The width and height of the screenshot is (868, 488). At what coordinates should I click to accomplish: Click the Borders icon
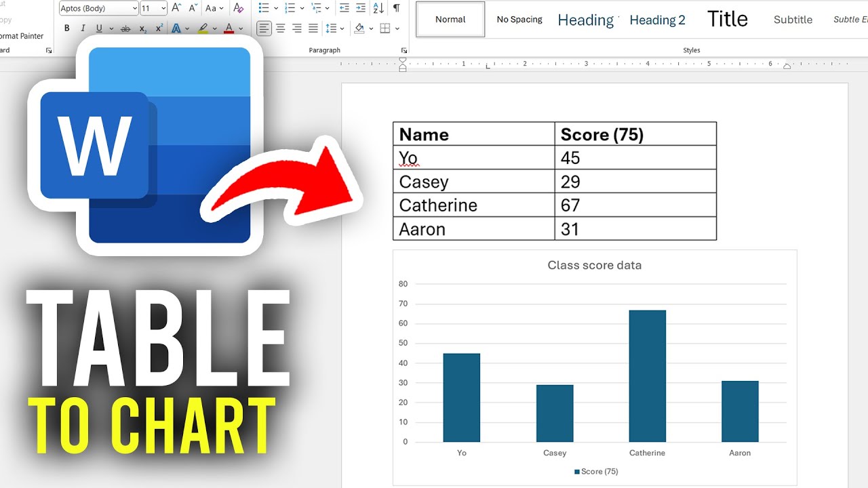(x=385, y=28)
